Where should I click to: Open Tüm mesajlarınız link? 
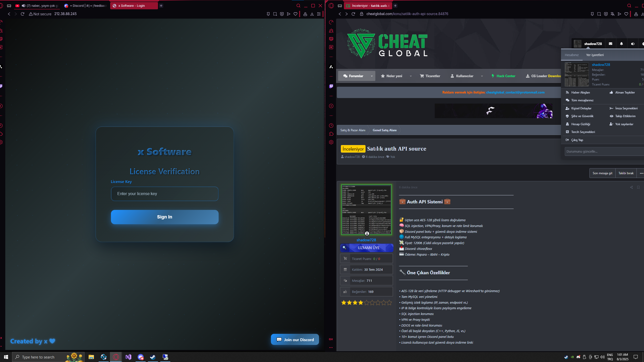pos(582,100)
